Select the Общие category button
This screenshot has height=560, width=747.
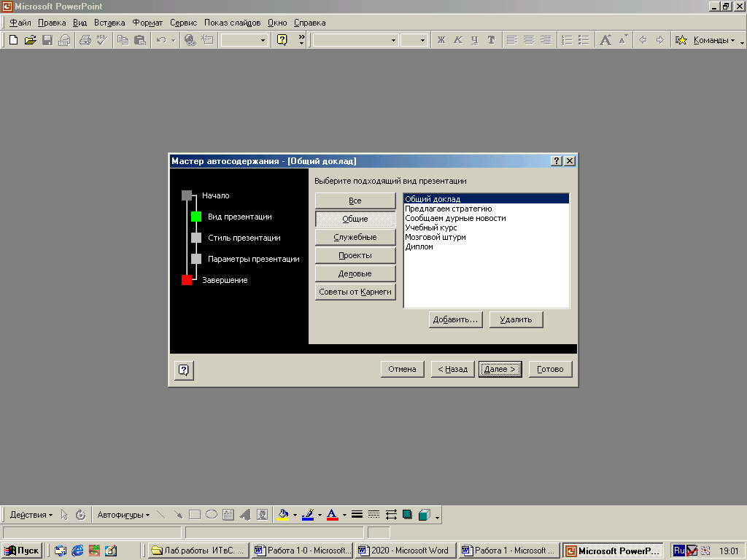tap(355, 219)
